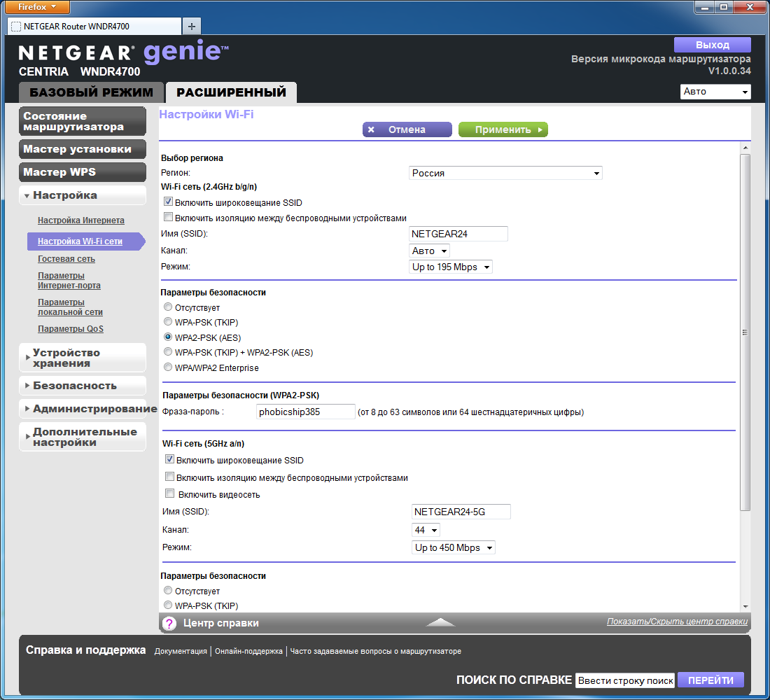
Task: Select WPA-PSK (TKIP) for 5GHz network
Action: (x=168, y=605)
